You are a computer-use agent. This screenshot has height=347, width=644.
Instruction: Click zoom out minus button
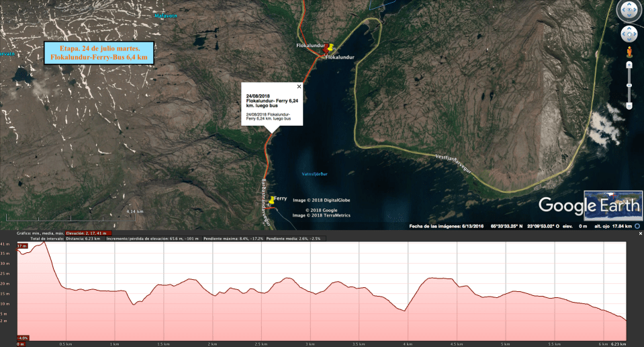pyautogui.click(x=629, y=106)
